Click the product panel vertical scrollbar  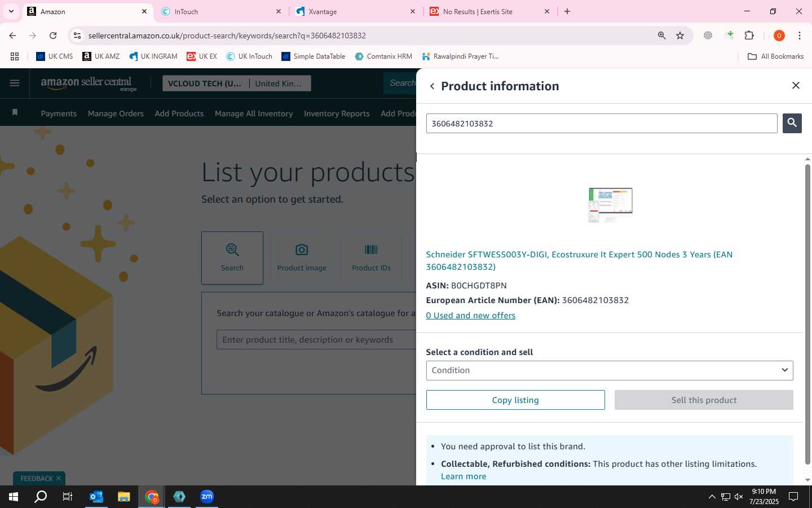point(807,313)
